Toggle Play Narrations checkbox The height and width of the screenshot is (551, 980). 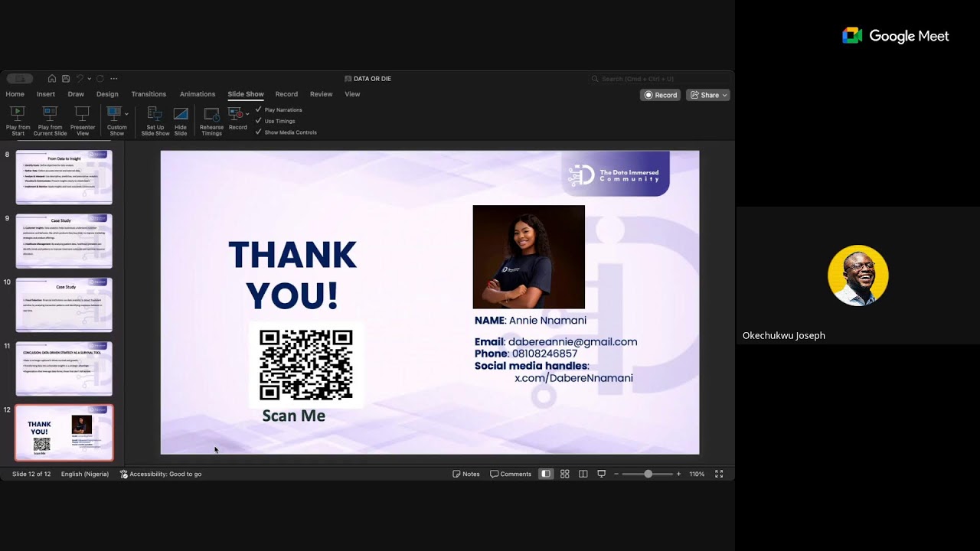tap(259, 109)
